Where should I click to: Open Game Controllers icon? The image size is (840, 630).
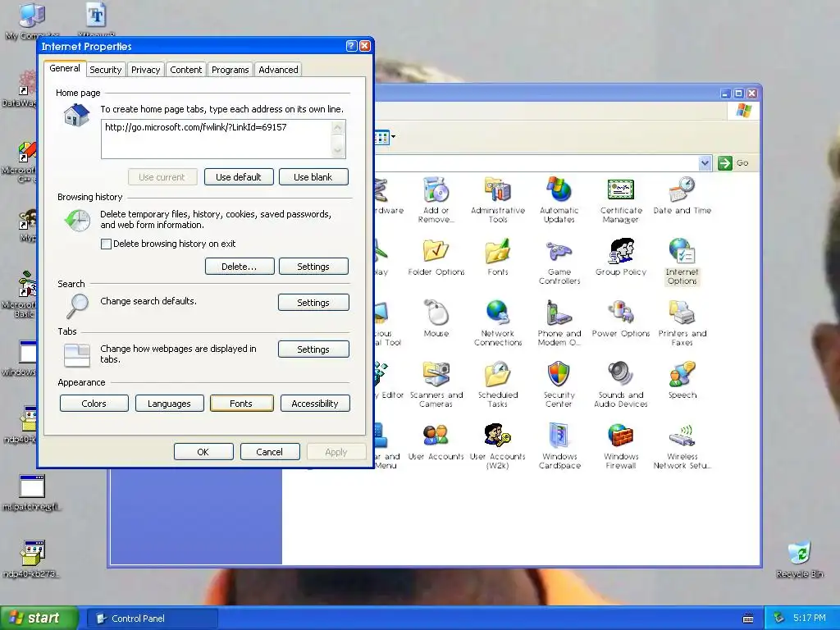tap(559, 262)
